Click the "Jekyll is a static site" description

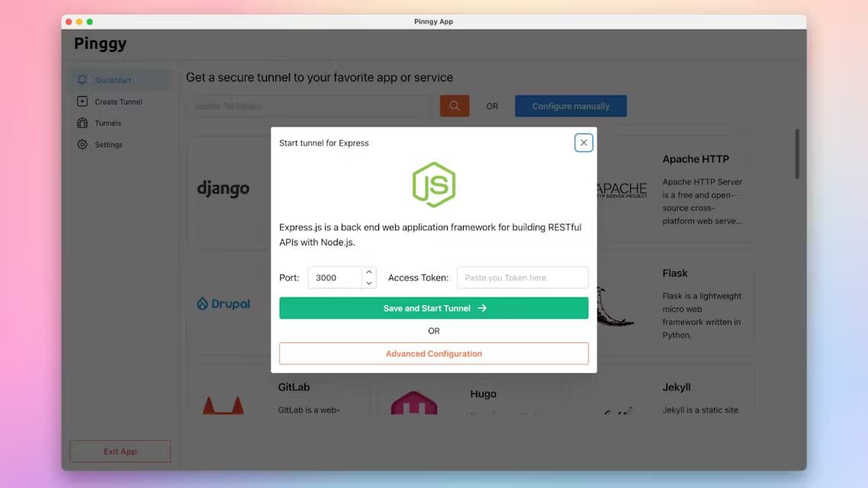point(700,410)
